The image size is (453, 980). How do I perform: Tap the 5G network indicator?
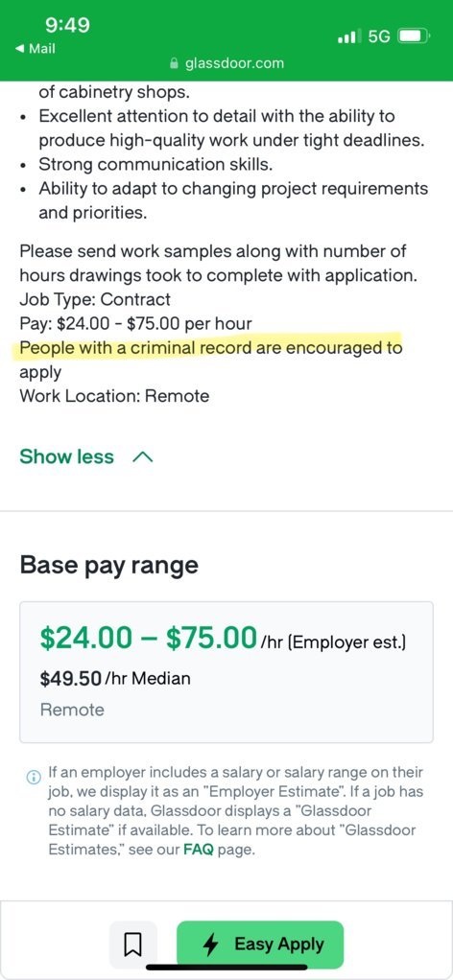[x=380, y=36]
